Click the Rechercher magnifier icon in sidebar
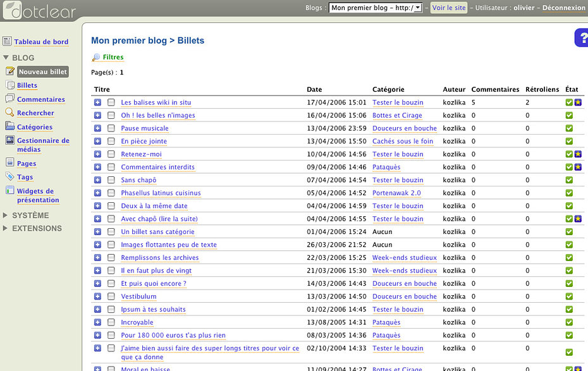This screenshot has width=588, height=371. (x=9, y=113)
